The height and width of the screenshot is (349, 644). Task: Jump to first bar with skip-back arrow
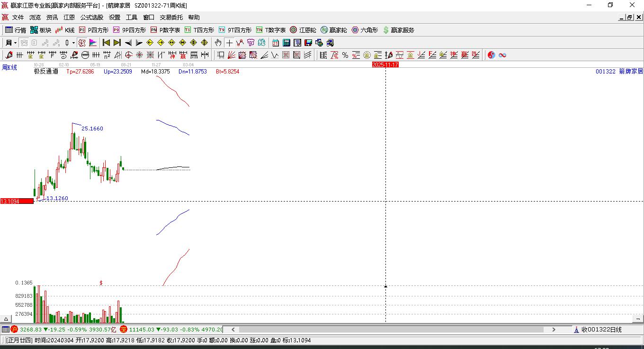coord(107,43)
